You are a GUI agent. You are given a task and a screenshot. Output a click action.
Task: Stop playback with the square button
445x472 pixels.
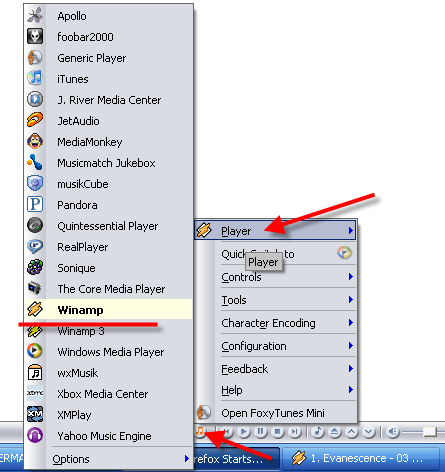277,432
